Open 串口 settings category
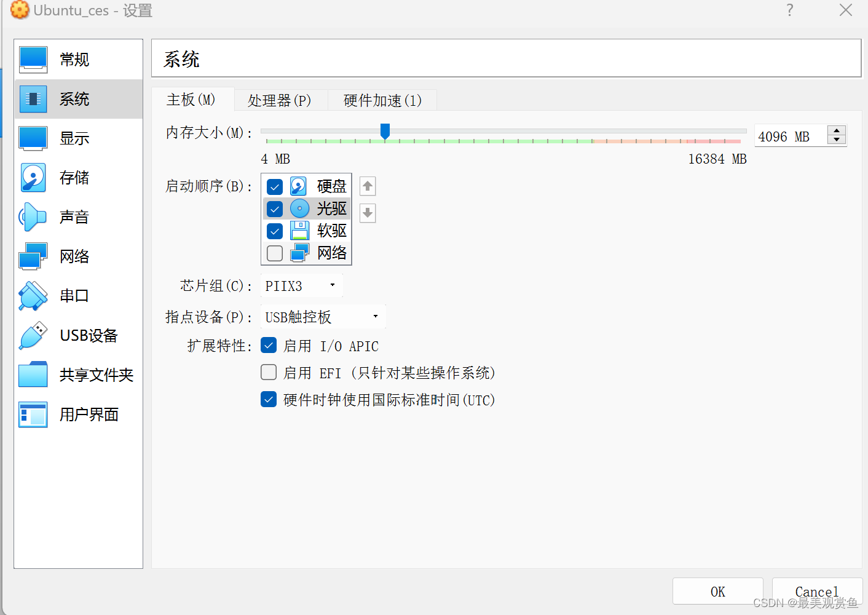 point(79,296)
